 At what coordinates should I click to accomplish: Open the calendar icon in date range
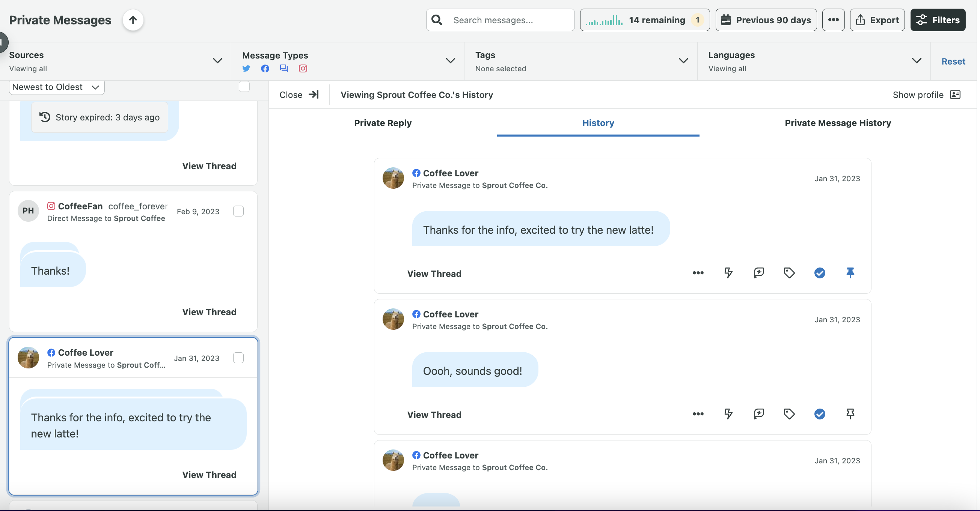click(x=726, y=20)
